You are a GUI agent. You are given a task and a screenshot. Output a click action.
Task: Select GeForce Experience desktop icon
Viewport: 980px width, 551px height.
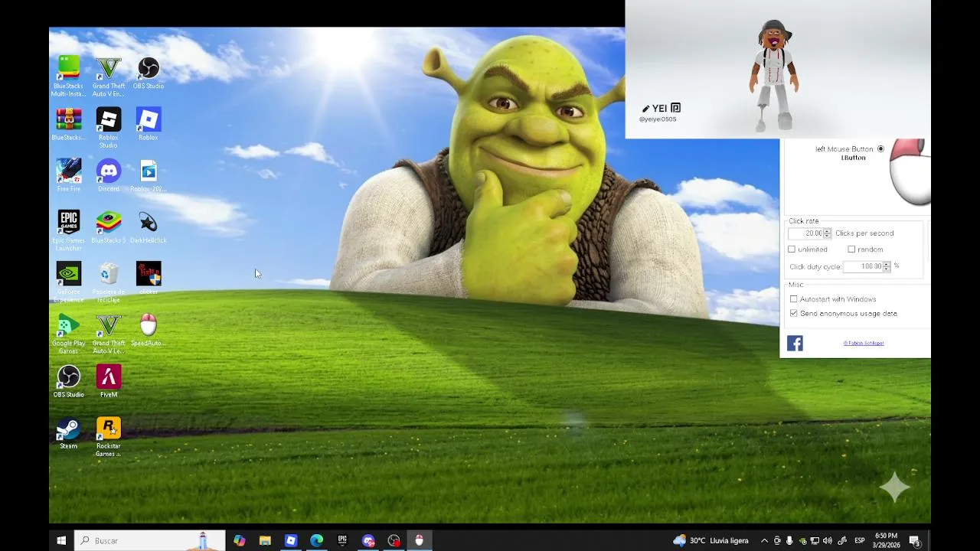tap(68, 282)
